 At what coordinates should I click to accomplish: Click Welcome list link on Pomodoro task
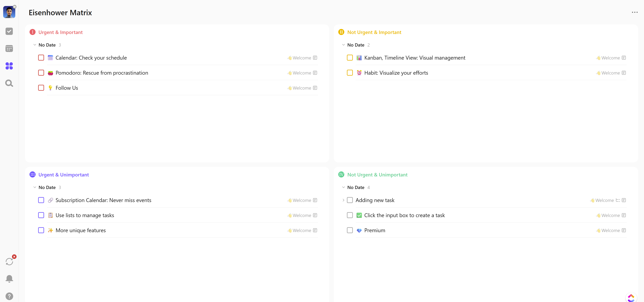click(302, 73)
